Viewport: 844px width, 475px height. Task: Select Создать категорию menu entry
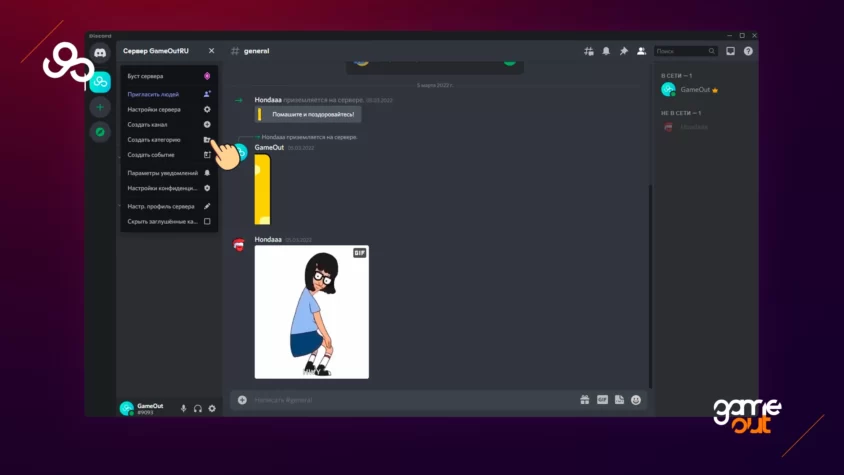169,139
